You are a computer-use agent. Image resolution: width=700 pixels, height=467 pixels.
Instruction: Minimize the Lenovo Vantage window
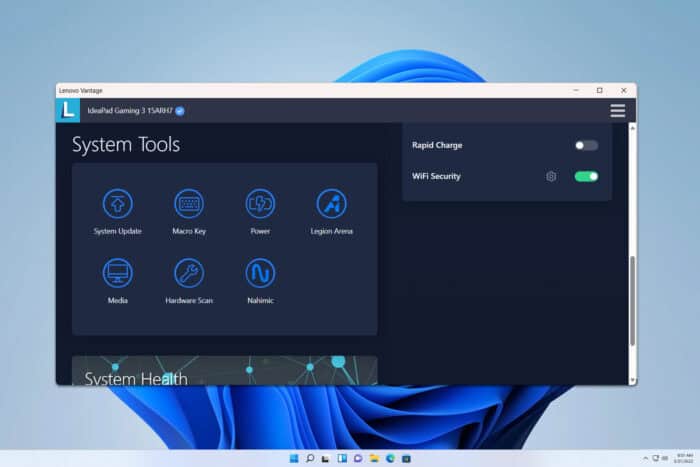pos(576,90)
